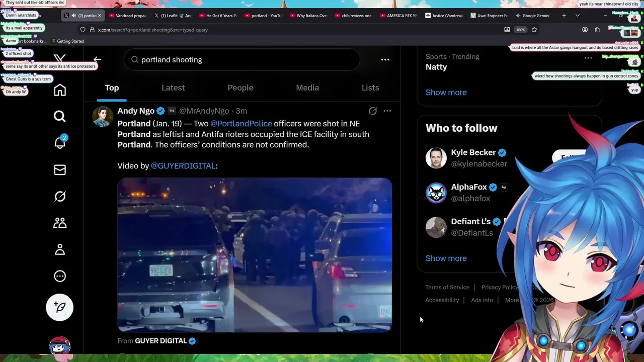Switch to Vandread propaganda YouTube tab

tap(128, 16)
